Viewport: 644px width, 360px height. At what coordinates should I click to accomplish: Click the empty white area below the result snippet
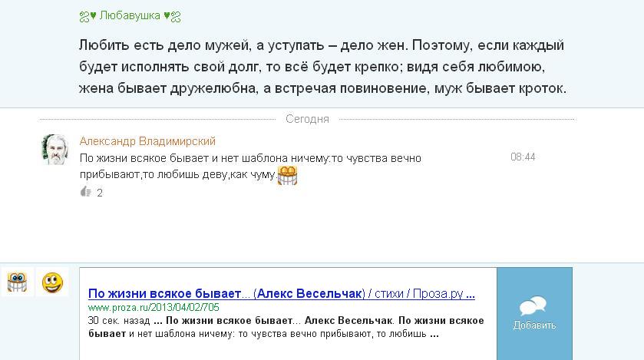click(288, 349)
